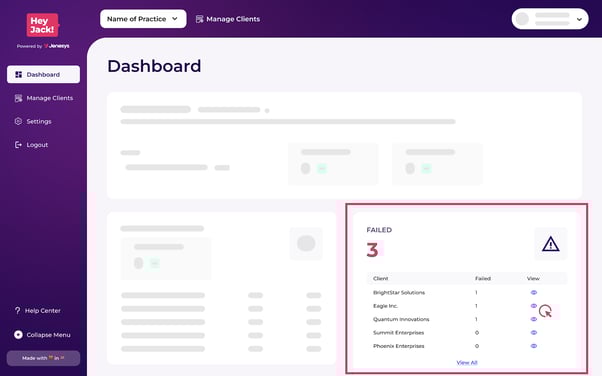602x376 pixels.
Task: Click the Quantum Innovations client row
Action: (466, 319)
